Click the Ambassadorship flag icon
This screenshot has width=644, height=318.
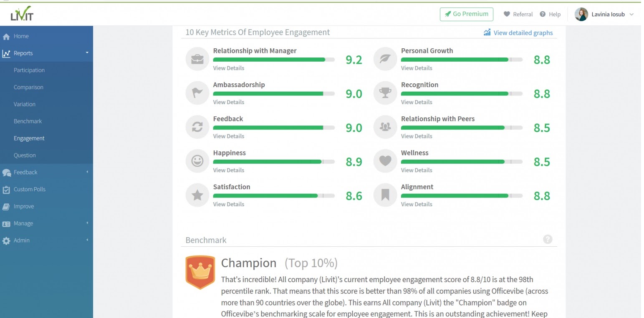pos(197,93)
